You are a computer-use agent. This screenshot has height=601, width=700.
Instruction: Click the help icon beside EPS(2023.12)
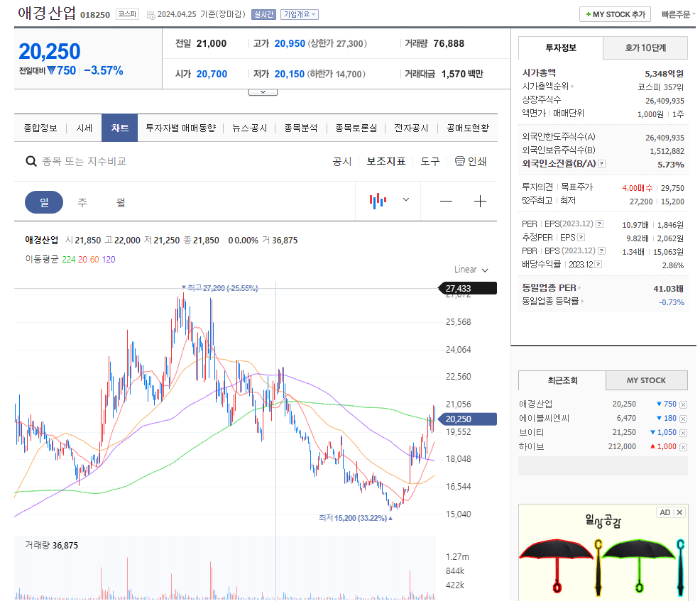pos(599,224)
